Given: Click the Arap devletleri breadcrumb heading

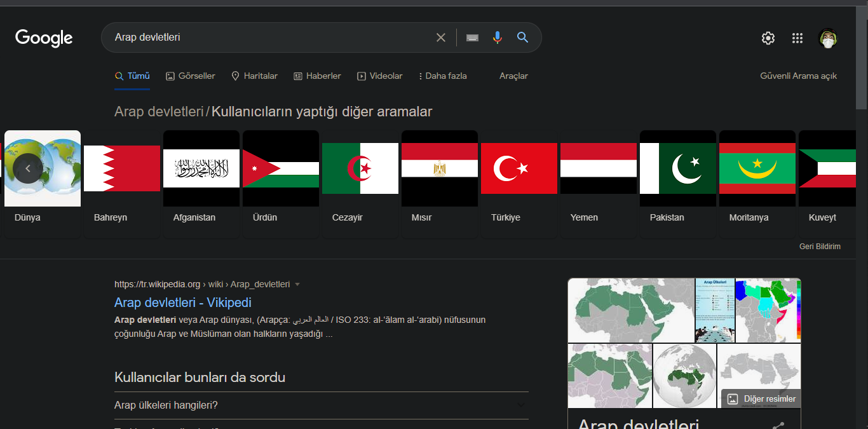Looking at the screenshot, I should (x=159, y=112).
